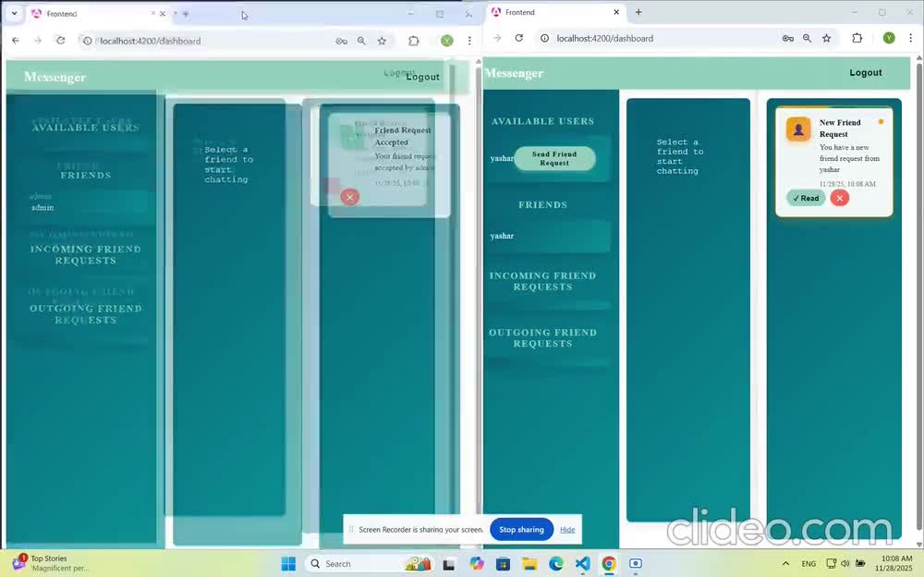The width and height of the screenshot is (924, 577).
Task: Open Microsoft Edge from the taskbar
Action: 555,563
